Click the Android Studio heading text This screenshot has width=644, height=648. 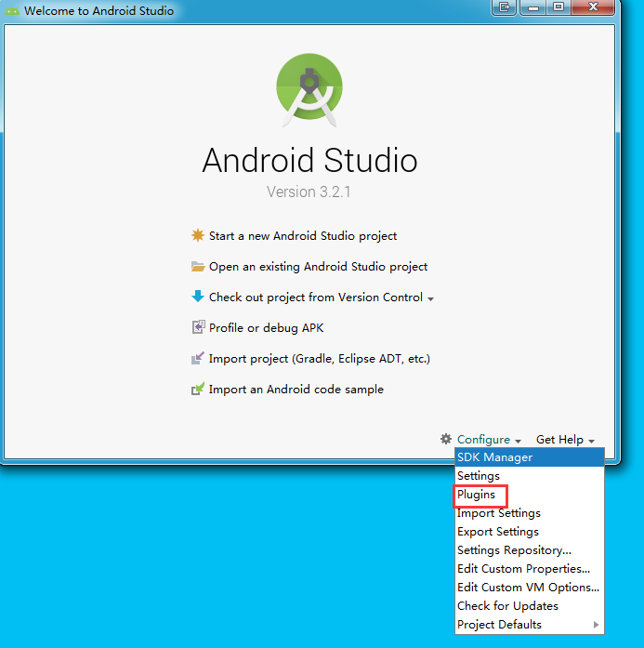click(309, 160)
